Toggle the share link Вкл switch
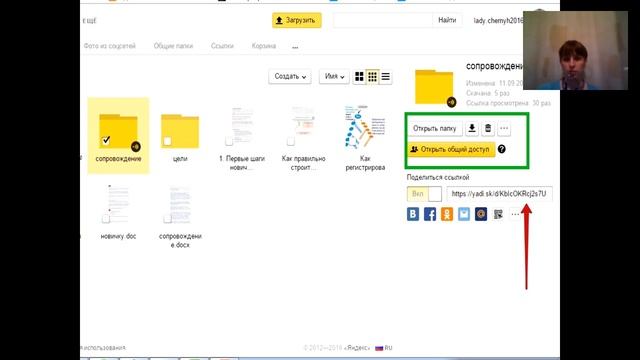The width and height of the screenshot is (640, 360). 424,194
